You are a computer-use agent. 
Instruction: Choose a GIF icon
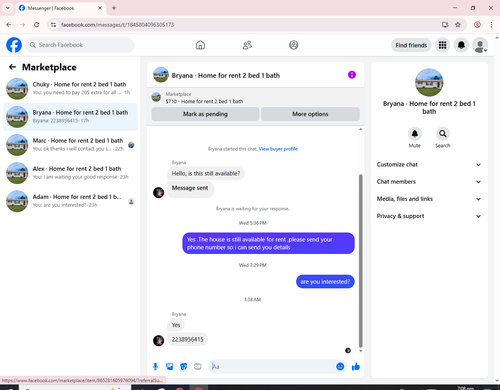[x=198, y=367]
